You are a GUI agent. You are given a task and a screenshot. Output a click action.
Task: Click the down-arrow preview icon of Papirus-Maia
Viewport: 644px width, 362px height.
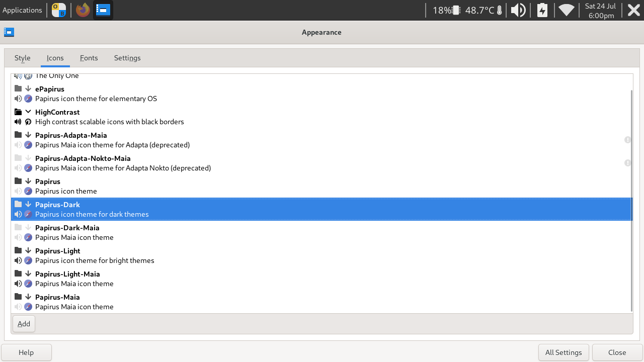28,297
